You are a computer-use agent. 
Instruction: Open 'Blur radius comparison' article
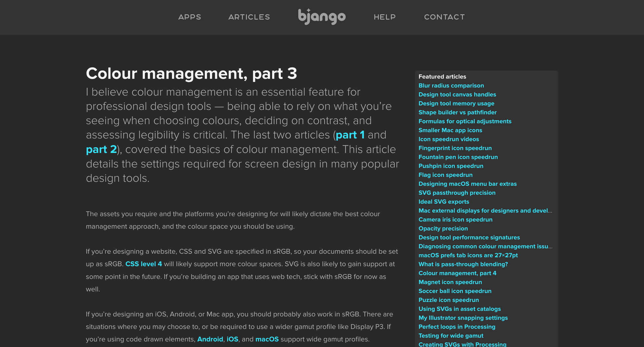tap(451, 86)
